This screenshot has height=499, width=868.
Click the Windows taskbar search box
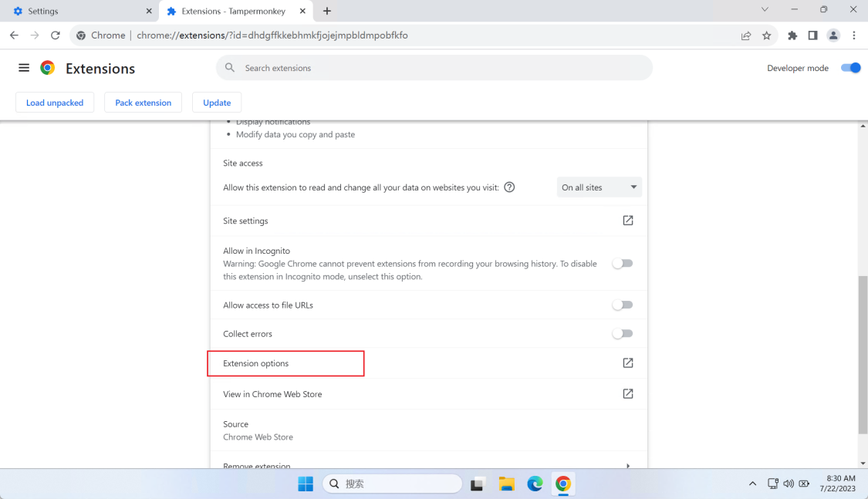click(392, 484)
